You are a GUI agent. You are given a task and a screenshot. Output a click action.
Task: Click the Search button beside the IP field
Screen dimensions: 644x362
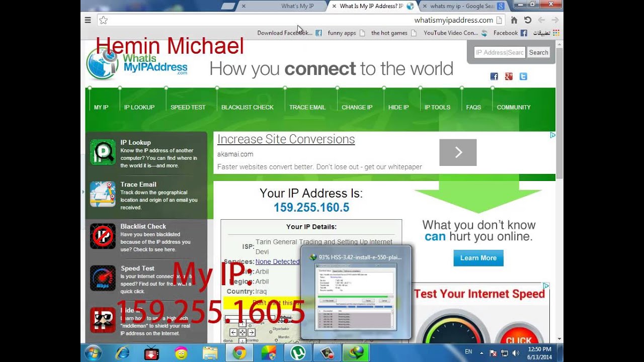click(x=538, y=52)
